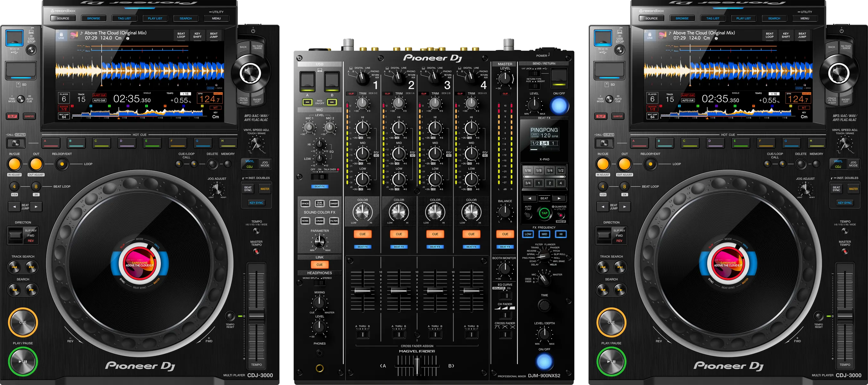The height and width of the screenshot is (385, 868).
Task: Activate 8-beat loop button on right CDJ
Action: pyautogui.click(x=624, y=186)
